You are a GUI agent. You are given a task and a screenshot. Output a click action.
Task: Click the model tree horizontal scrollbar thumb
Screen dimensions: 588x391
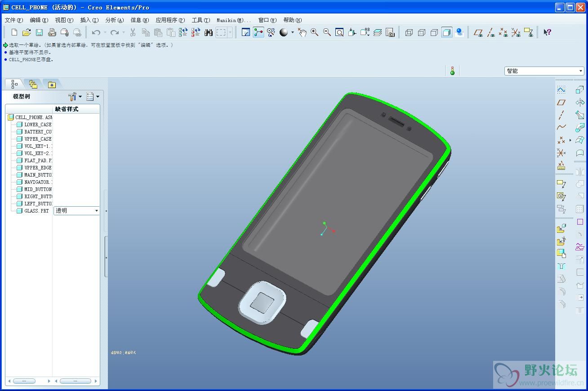click(24, 381)
